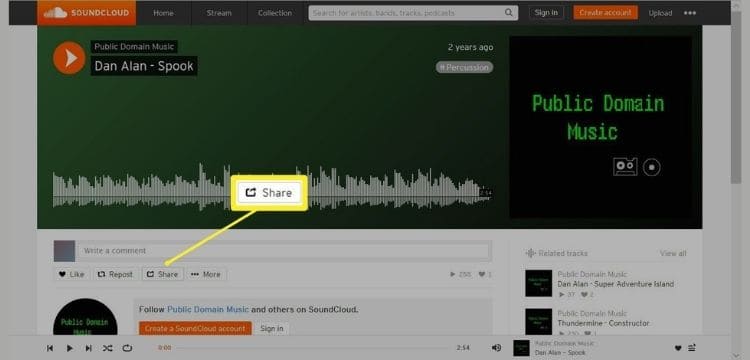Skip to previous track in player bar
This screenshot has width=750, height=360.
(50, 348)
